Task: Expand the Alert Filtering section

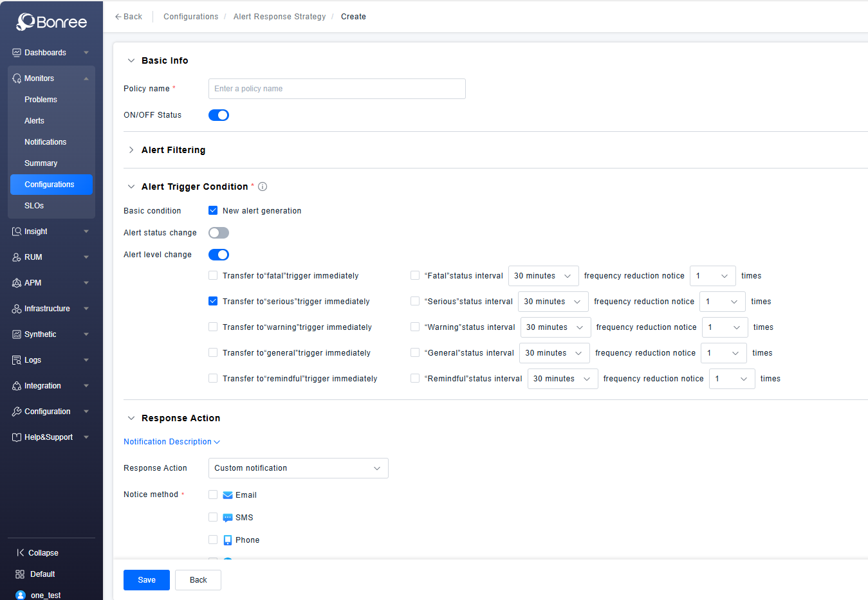Action: [x=131, y=150]
